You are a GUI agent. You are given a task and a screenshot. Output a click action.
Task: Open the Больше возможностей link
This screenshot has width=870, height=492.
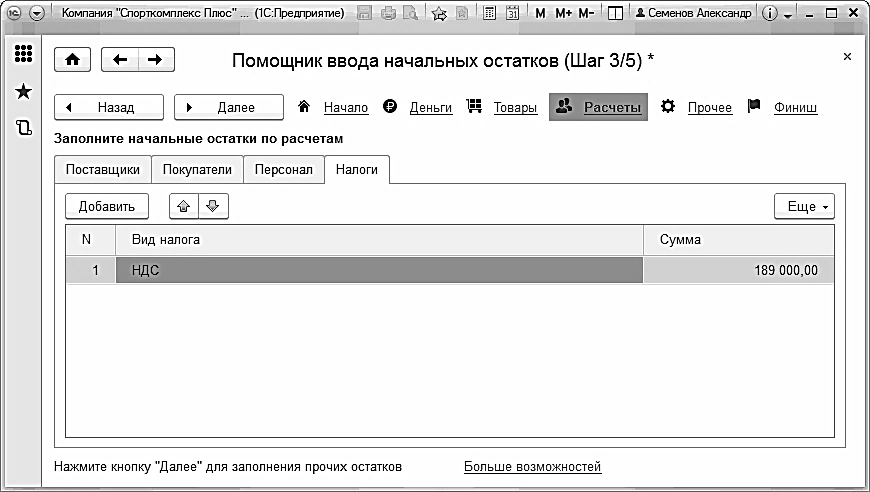pyautogui.click(x=532, y=467)
